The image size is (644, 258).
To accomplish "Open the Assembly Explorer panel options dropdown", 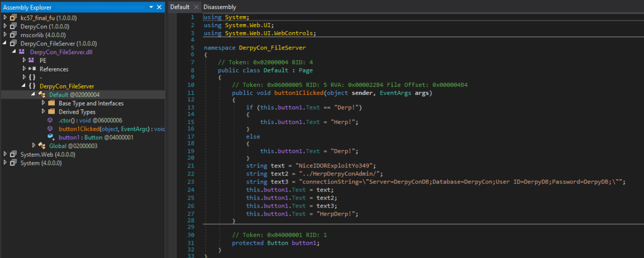I will (x=151, y=7).
